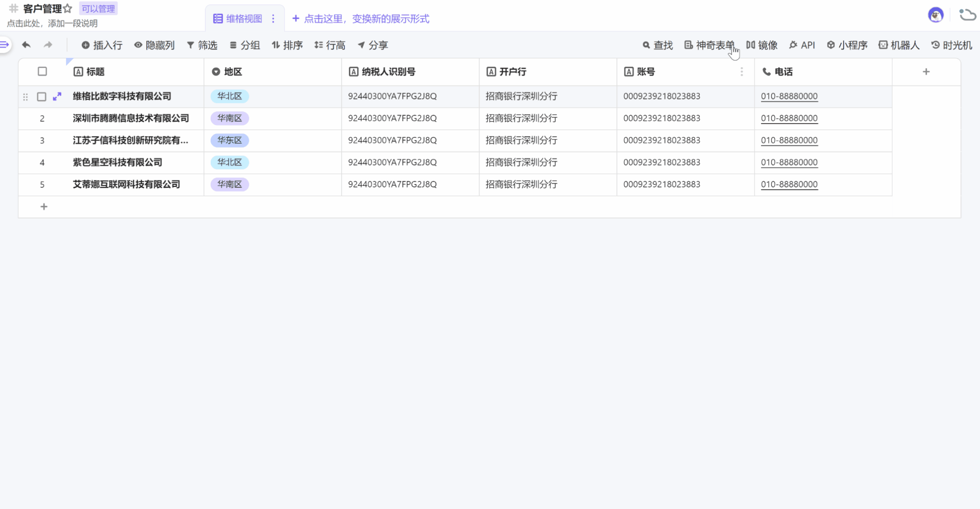Select the 维格视图 view tab
Image resolution: width=980 pixels, height=509 pixels.
coord(239,19)
